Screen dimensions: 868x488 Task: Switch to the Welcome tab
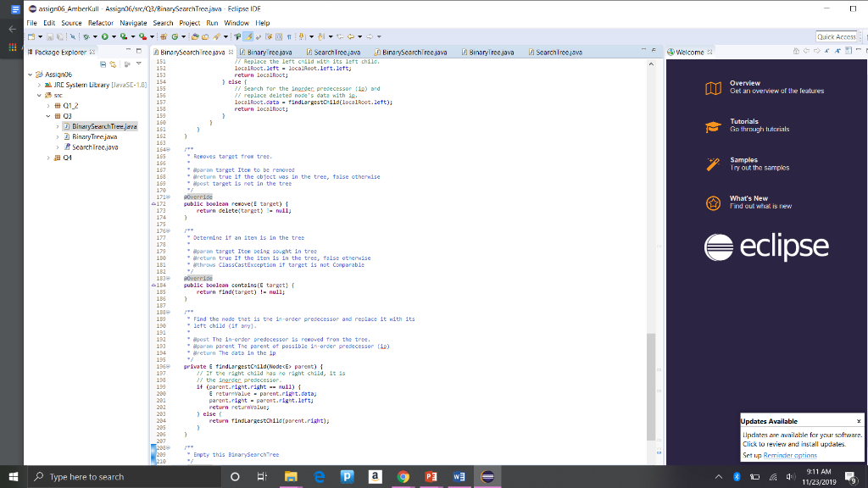[x=690, y=52]
